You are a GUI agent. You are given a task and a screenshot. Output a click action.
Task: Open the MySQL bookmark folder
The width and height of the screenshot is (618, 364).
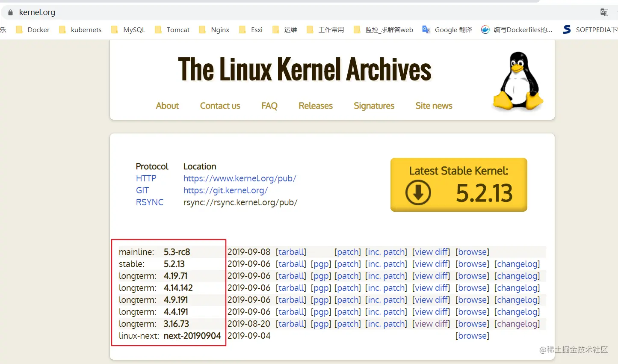[128, 30]
